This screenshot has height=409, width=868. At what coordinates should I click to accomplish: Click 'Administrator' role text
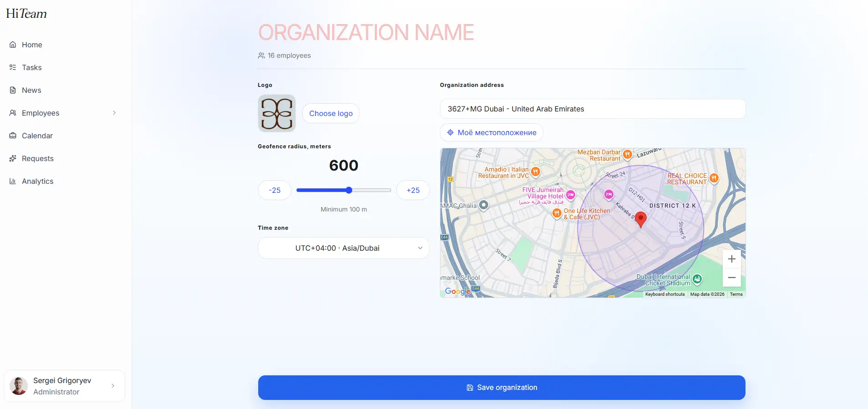tap(56, 392)
